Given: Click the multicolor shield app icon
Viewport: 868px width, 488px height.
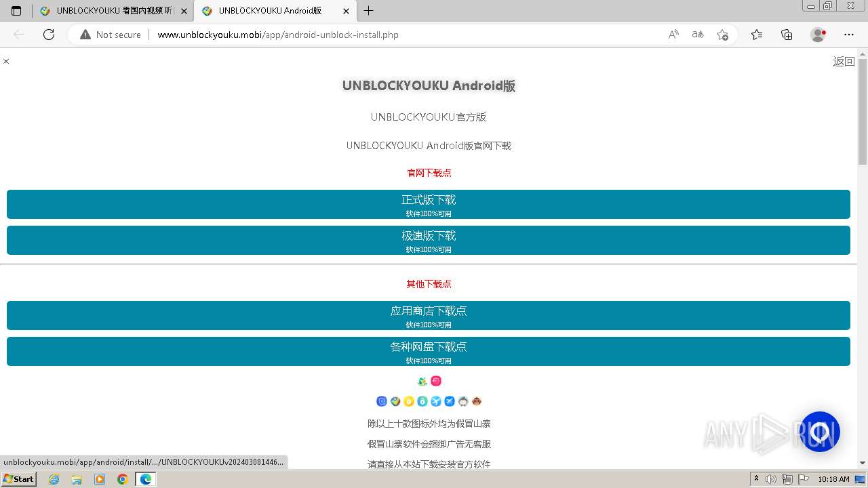Looking at the screenshot, I should (395, 401).
